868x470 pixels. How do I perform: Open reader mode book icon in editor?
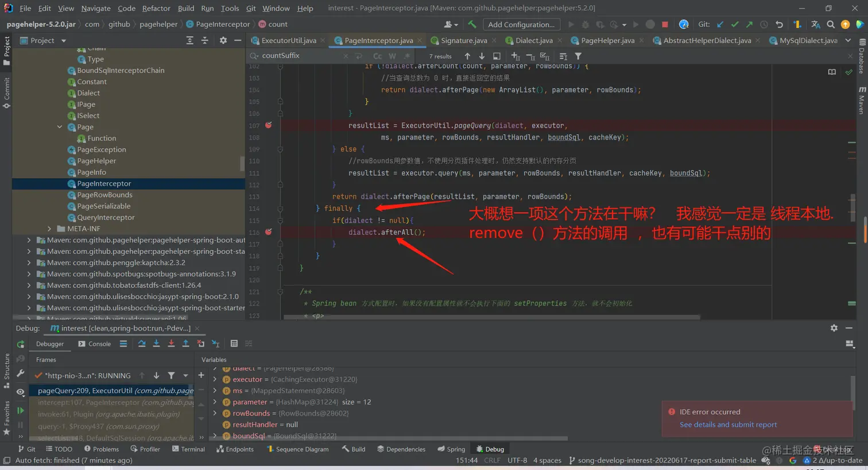click(832, 72)
